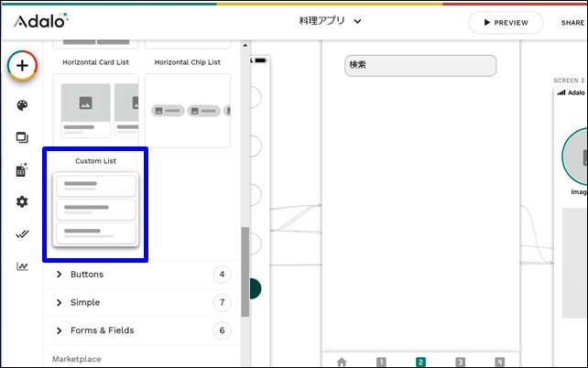Select the Horizontal Card List thumbnail
Screen dimensions: 588x368
pos(95,110)
